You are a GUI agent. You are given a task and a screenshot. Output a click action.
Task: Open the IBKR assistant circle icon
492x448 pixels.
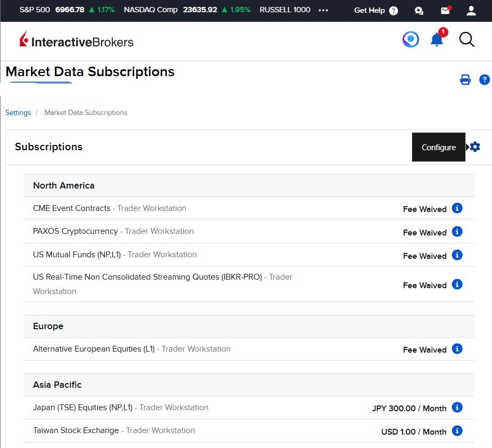411,39
